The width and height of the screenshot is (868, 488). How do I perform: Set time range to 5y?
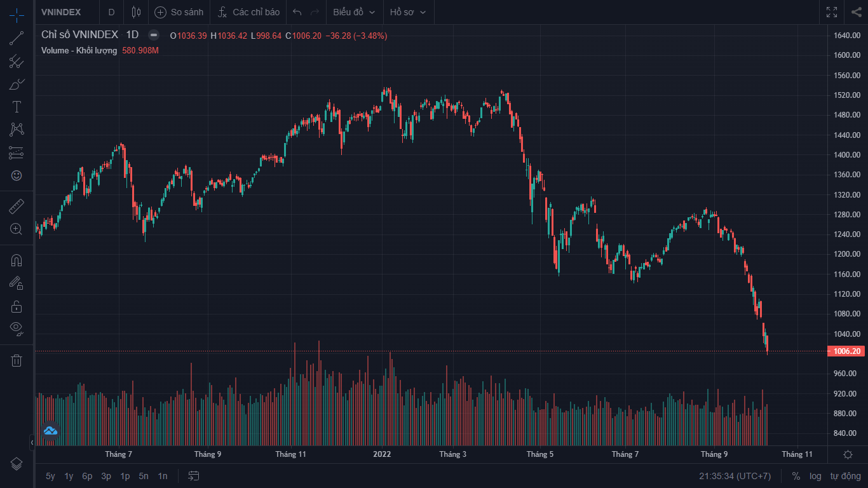coord(50,476)
